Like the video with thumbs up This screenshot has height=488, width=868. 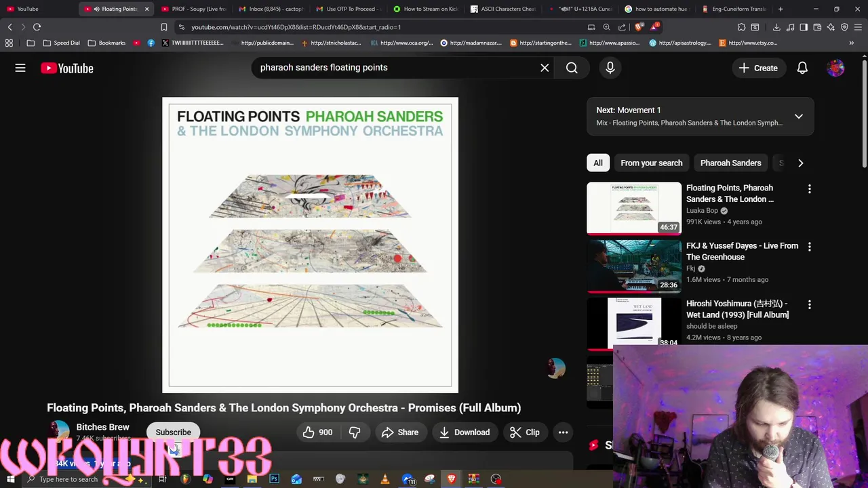tap(318, 432)
